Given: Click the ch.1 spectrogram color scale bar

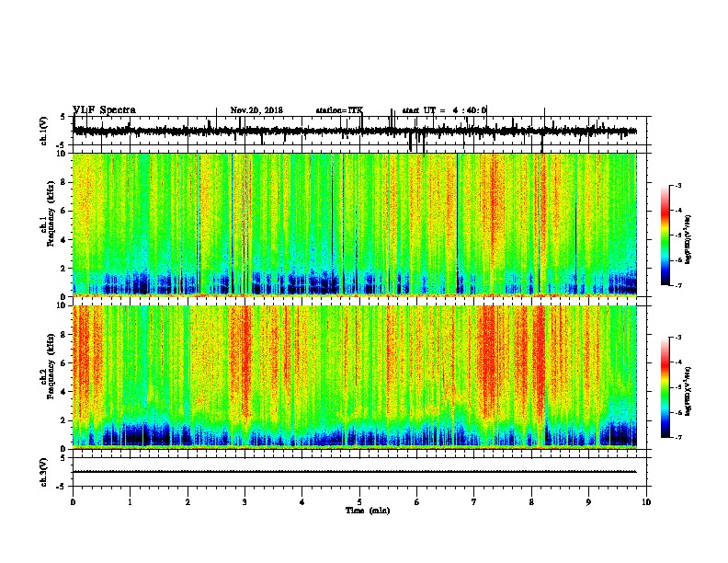Looking at the screenshot, I should tap(665, 236).
